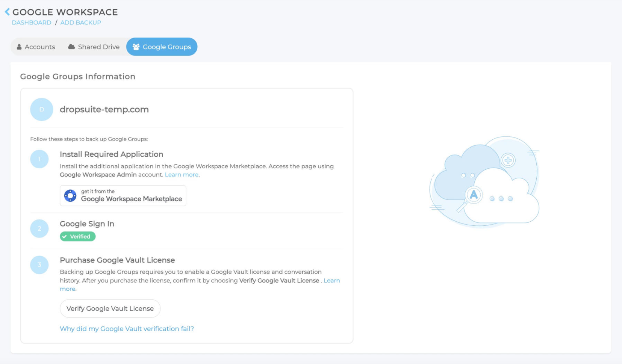The height and width of the screenshot is (364, 622).
Task: Click the back chevron beside Google Workspace
Action: point(7,12)
